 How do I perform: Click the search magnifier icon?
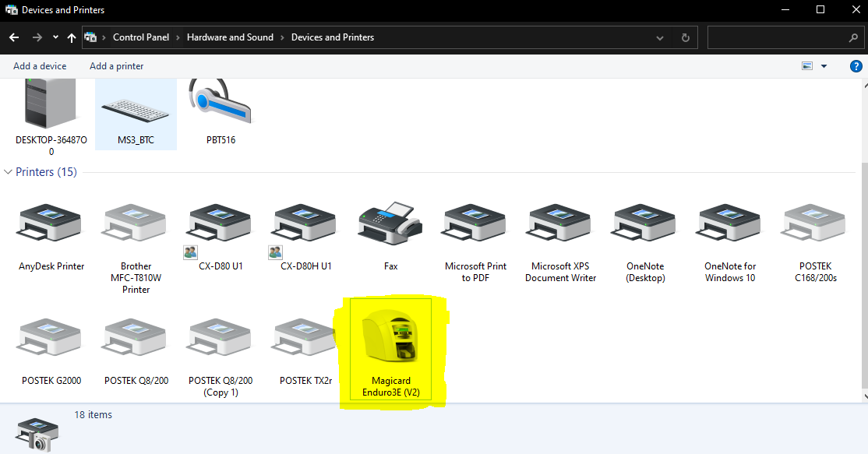click(x=853, y=37)
